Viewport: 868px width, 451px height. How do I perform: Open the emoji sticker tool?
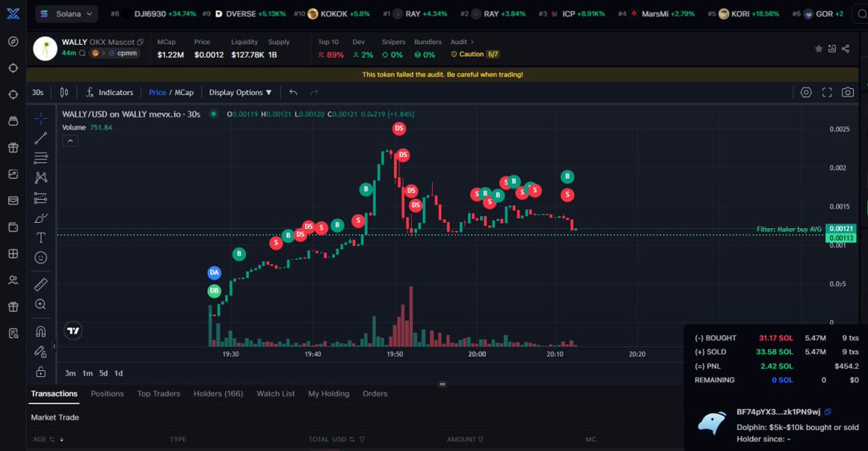point(41,257)
